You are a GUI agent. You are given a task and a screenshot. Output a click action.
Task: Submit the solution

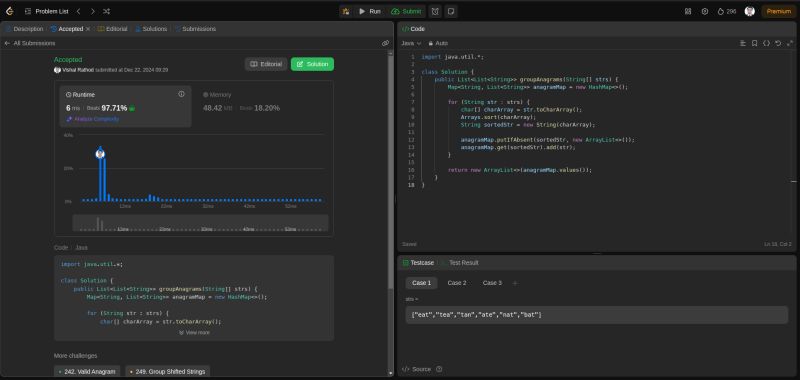406,11
